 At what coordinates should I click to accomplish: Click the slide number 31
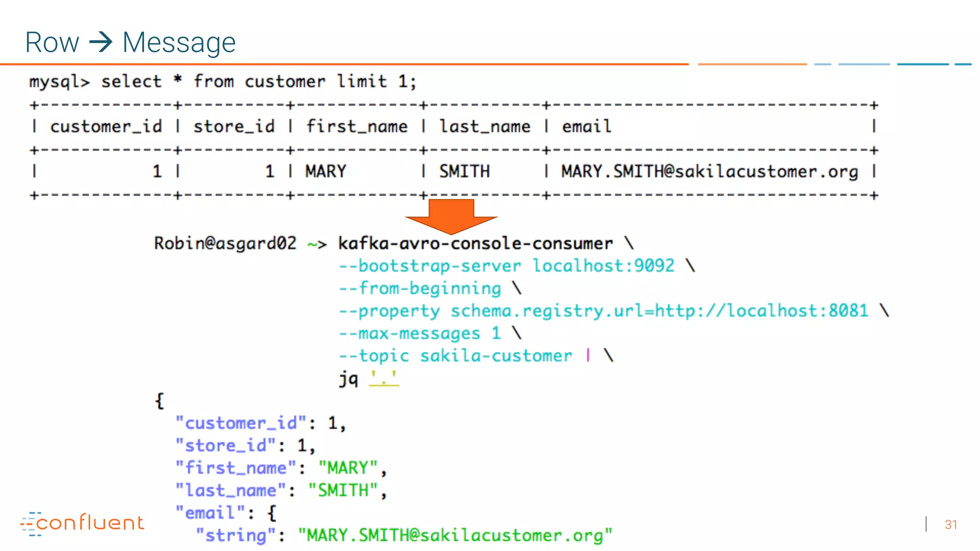pos(951,525)
